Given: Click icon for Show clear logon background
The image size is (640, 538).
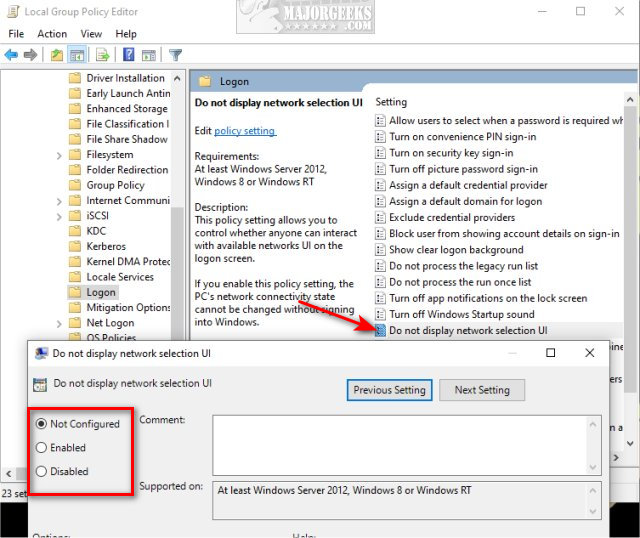Looking at the screenshot, I should click(380, 249).
